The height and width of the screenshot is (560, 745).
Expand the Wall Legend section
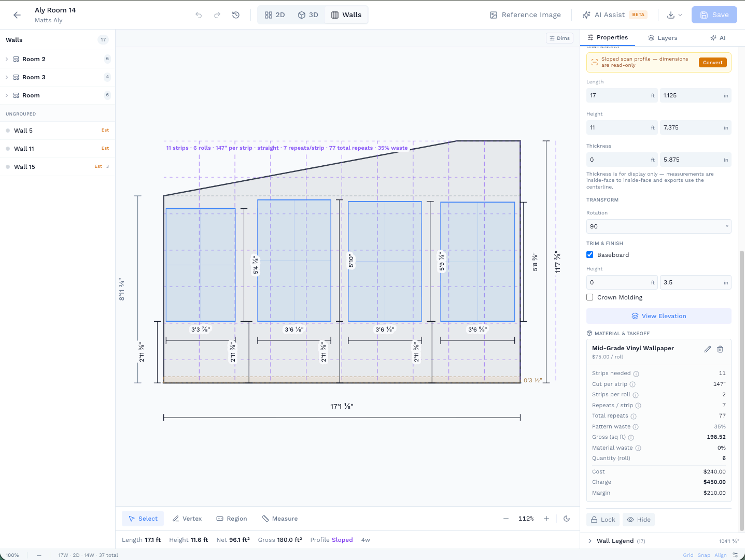[590, 541]
